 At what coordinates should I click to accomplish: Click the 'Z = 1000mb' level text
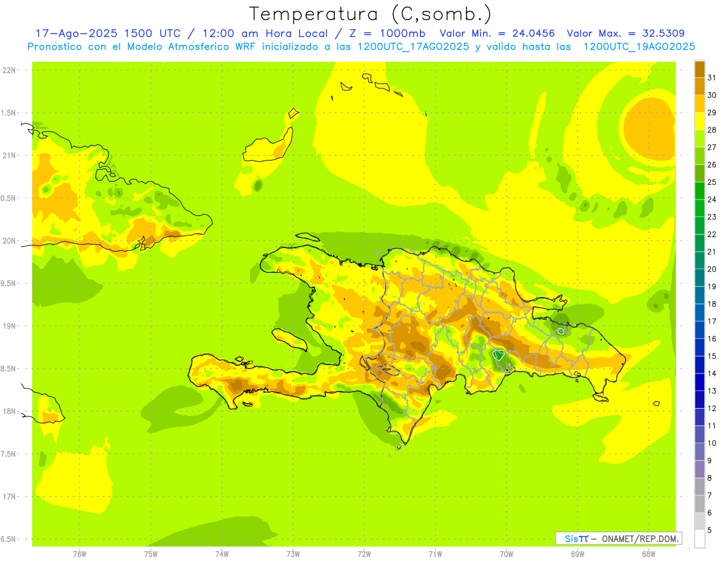click(387, 33)
